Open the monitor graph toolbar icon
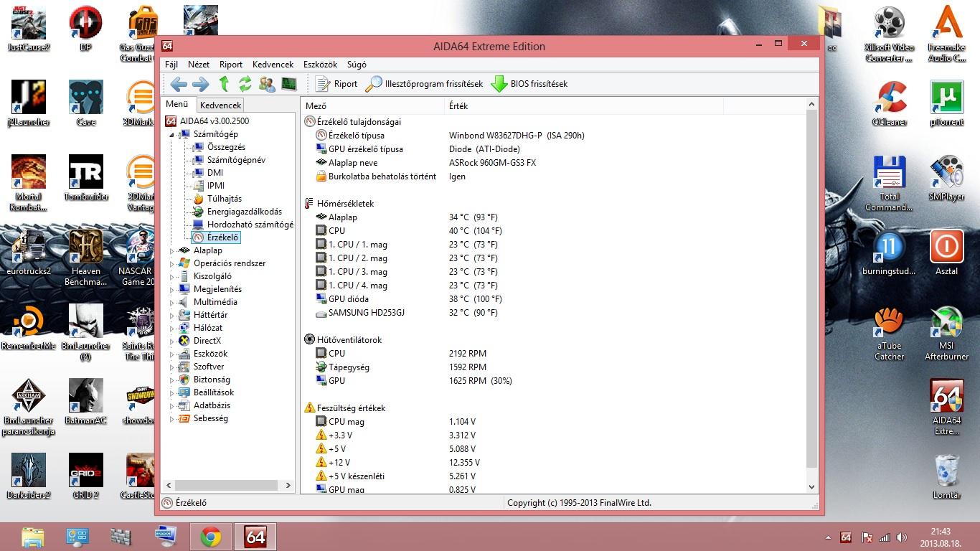 point(289,84)
